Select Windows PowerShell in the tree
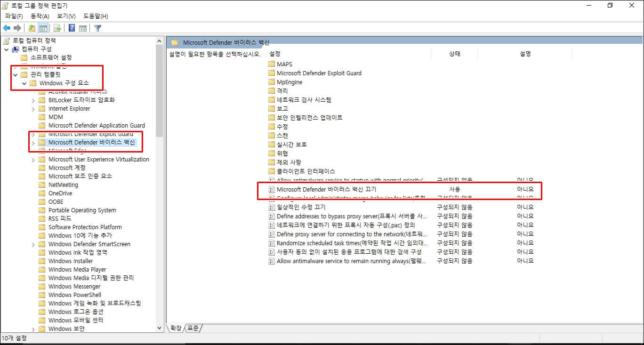 click(x=75, y=295)
